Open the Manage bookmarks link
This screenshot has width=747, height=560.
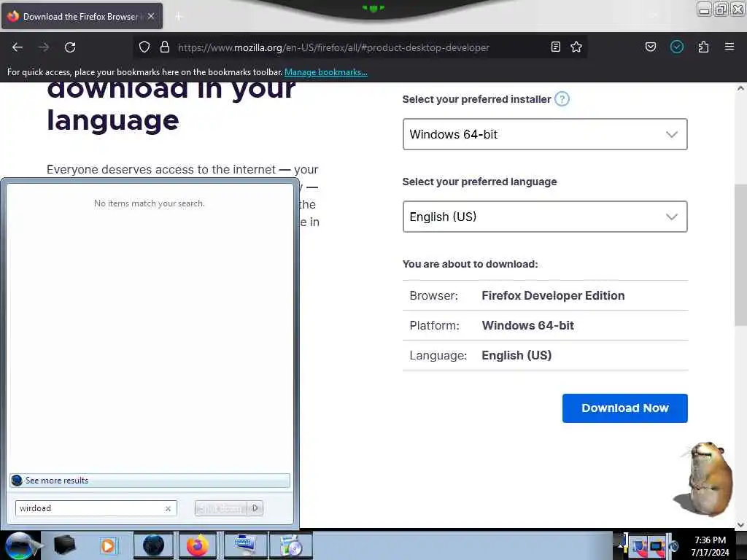click(326, 72)
